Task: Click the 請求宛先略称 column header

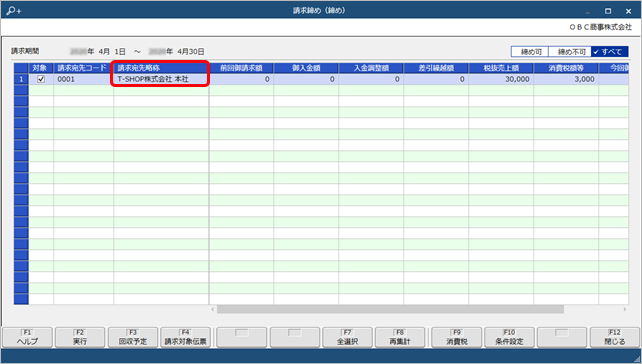Action: pyautogui.click(x=161, y=68)
